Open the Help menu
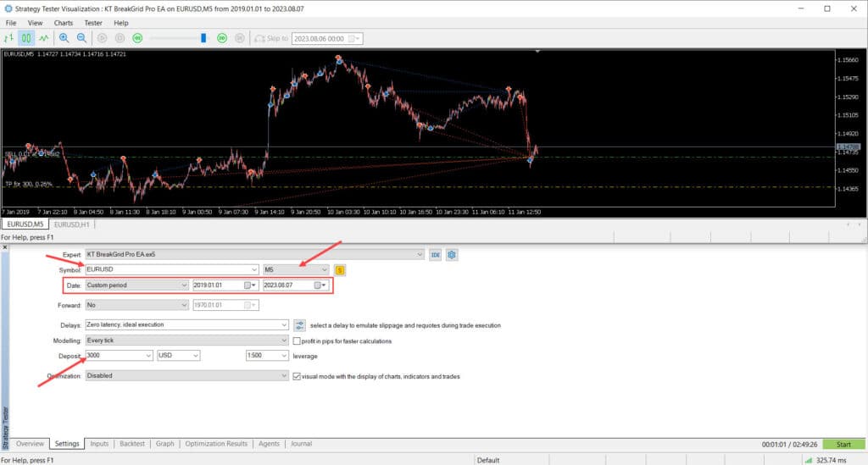 [120, 23]
